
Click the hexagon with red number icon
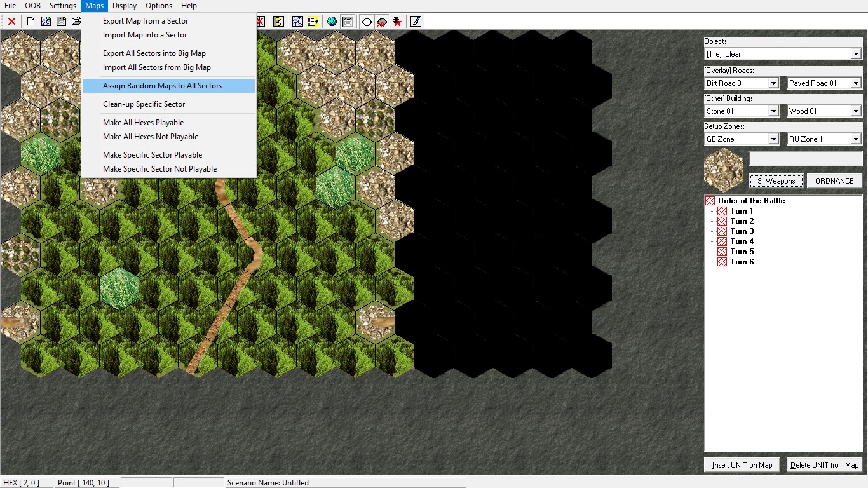click(382, 22)
